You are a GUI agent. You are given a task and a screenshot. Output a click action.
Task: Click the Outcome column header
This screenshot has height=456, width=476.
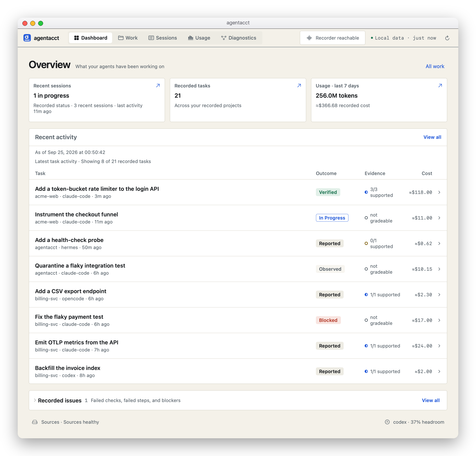[x=326, y=173]
